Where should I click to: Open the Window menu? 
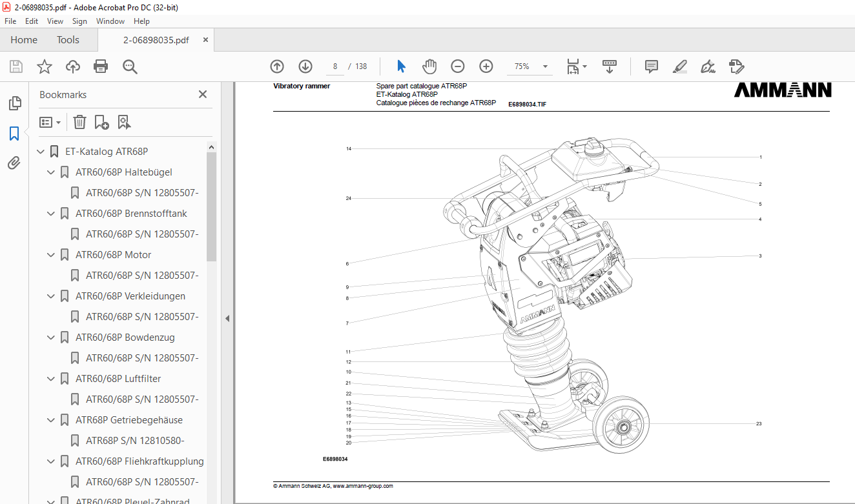110,21
